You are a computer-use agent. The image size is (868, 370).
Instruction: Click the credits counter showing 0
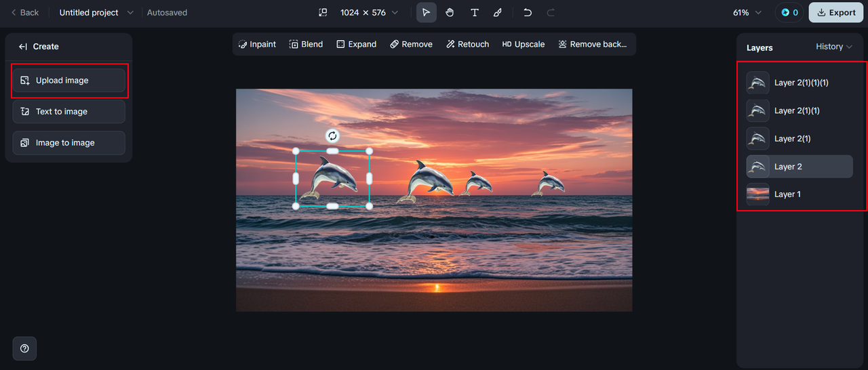(x=789, y=12)
